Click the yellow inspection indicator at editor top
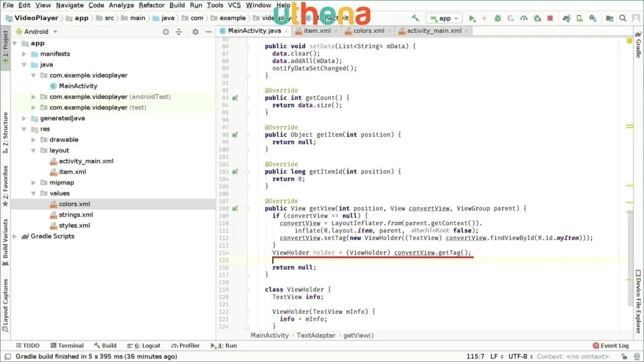This screenshot has height=362, width=644. pos(630,41)
